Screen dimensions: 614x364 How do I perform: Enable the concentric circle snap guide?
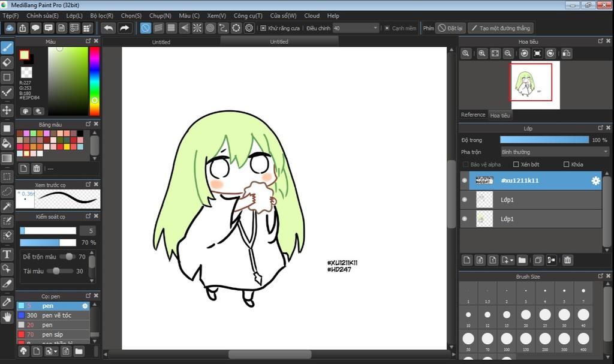[210, 28]
